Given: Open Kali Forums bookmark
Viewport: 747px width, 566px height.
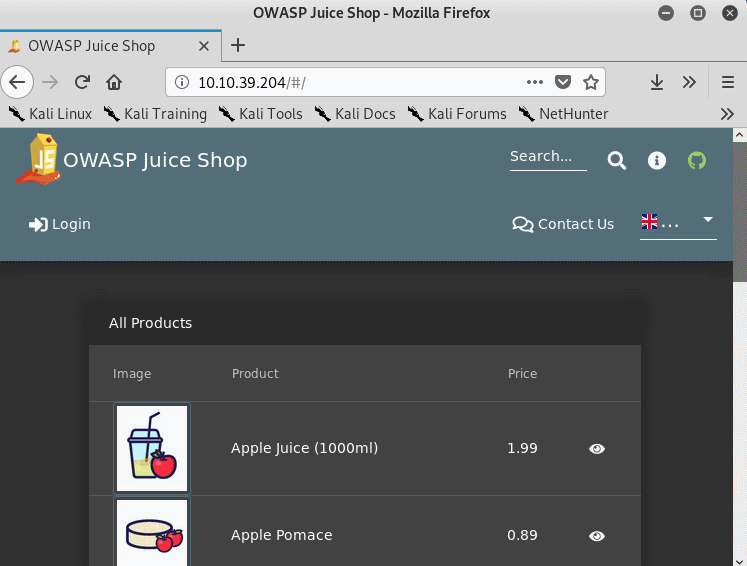Looking at the screenshot, I should click(x=457, y=114).
